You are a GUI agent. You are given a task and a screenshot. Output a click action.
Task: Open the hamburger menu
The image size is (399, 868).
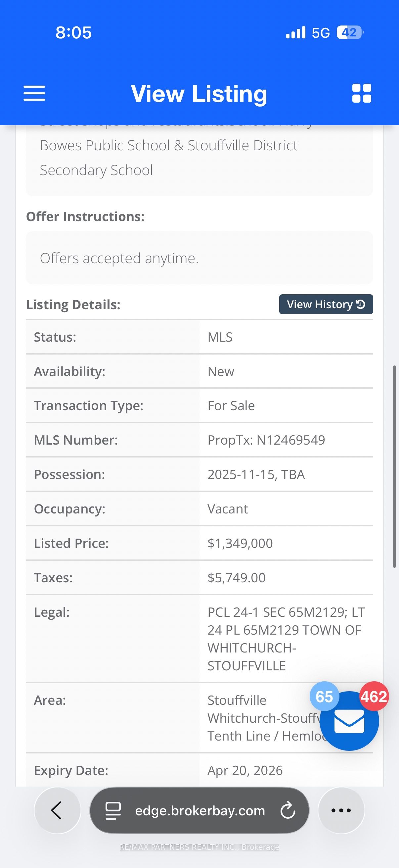[34, 93]
